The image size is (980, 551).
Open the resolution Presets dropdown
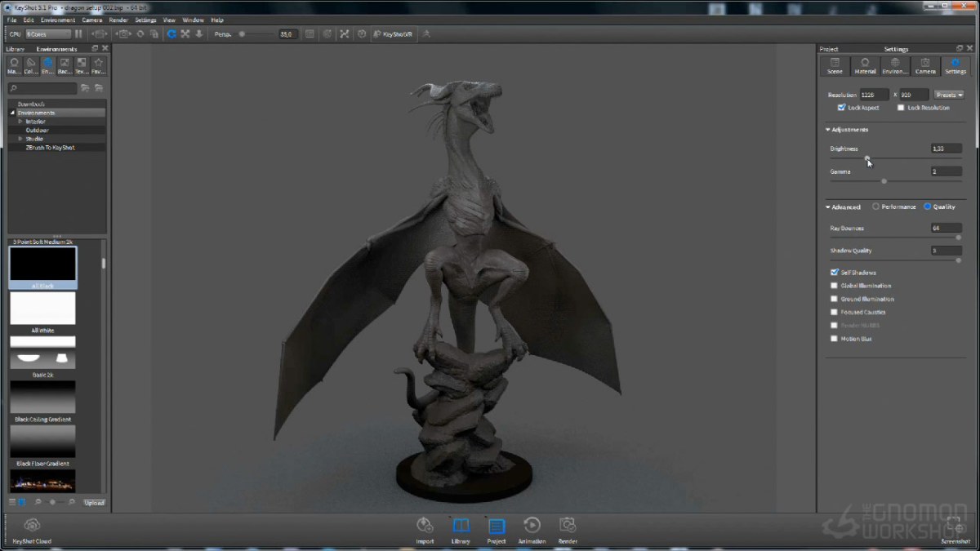(x=949, y=95)
